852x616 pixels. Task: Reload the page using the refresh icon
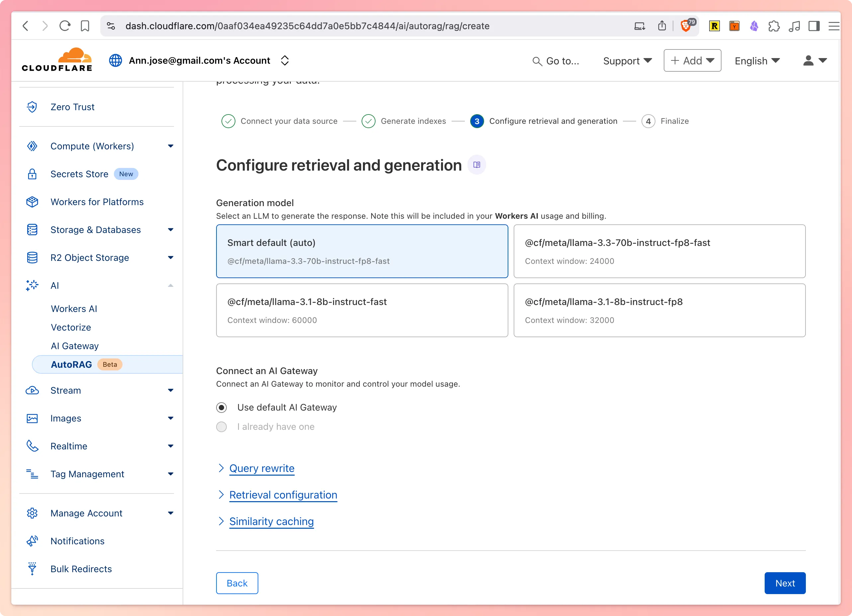pos(65,26)
